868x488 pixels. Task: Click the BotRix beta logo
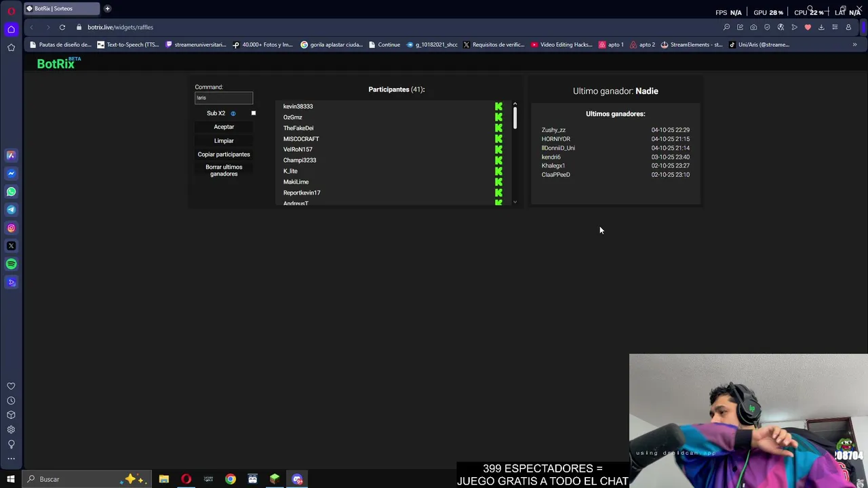pos(59,63)
